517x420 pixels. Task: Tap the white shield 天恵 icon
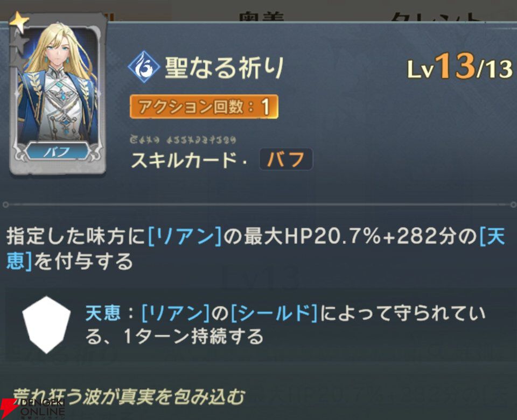[46, 325]
